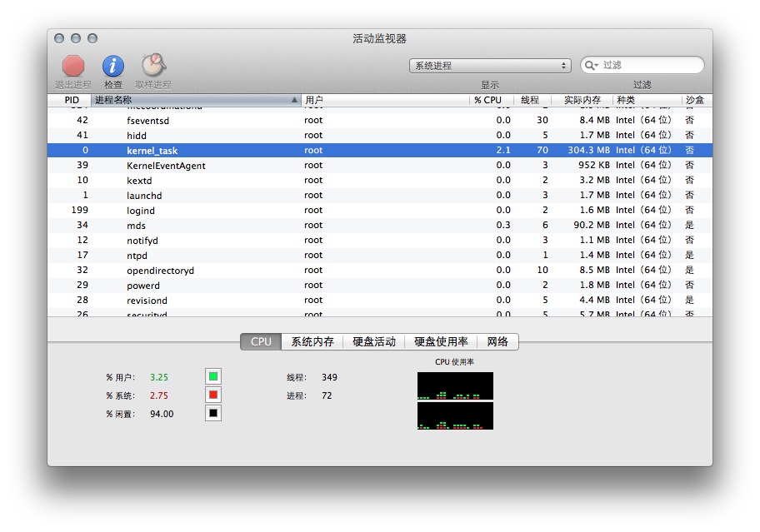
Task: Select the notifyd process row
Action: (x=380, y=240)
